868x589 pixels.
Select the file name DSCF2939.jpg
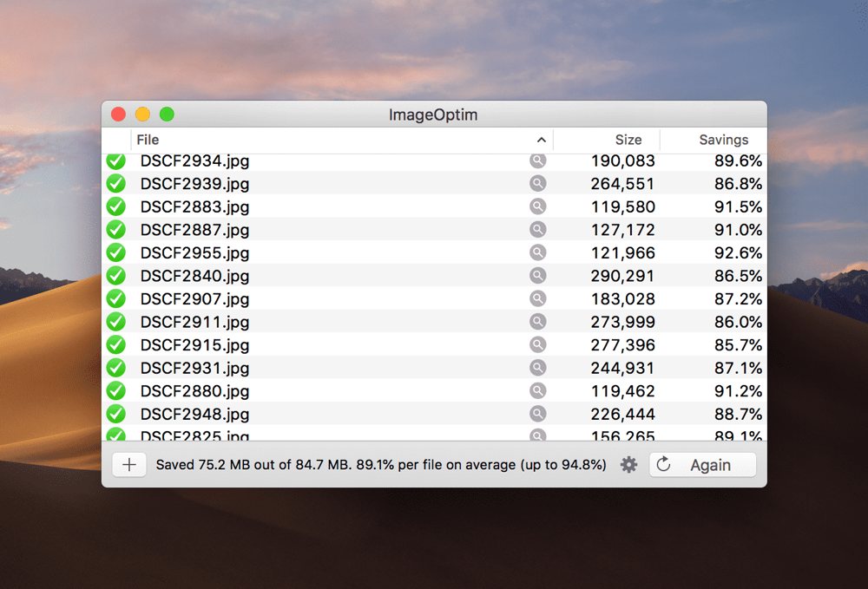194,184
